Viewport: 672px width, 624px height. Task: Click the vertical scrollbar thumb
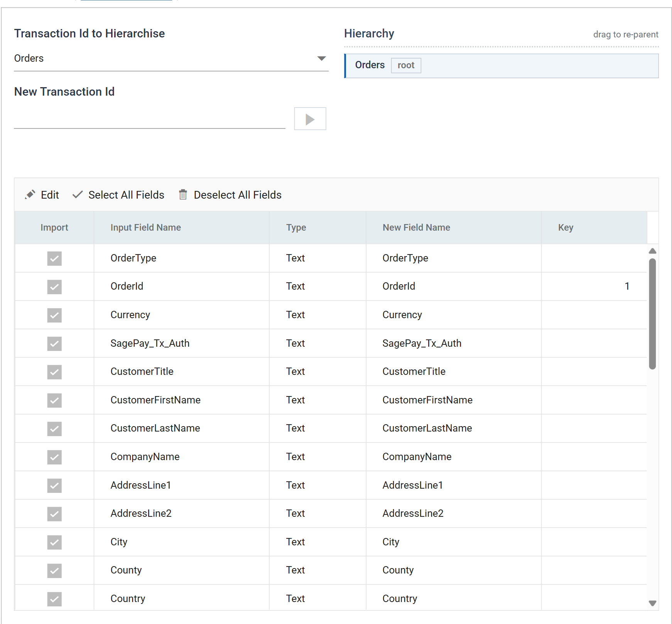[652, 314]
